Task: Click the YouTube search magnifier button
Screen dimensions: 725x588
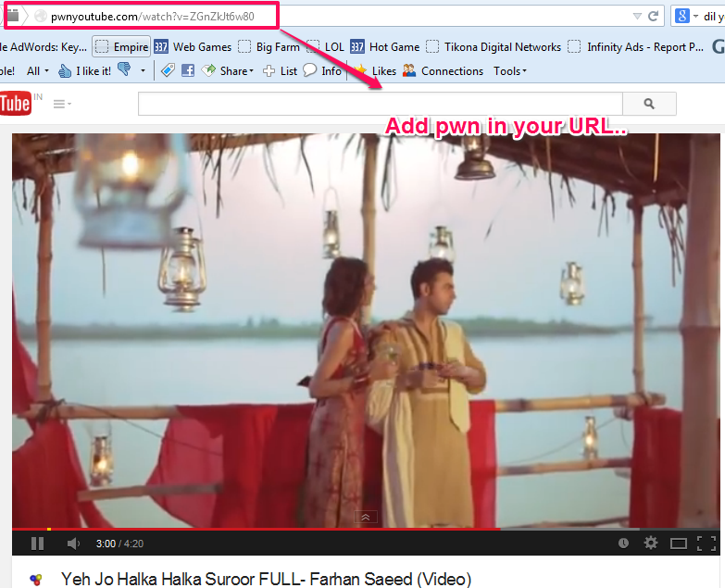Action: pyautogui.click(x=649, y=104)
